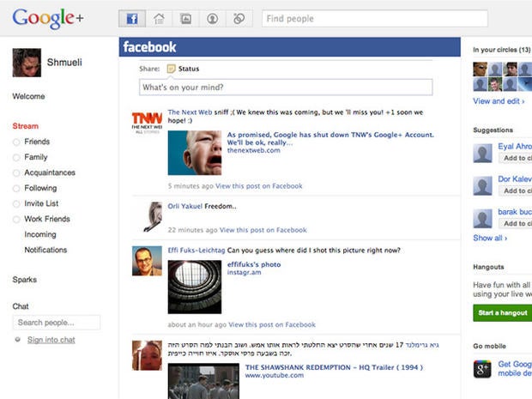Click the instagr.am link
Screen dimensions: 532x399
pyautogui.click(x=244, y=273)
